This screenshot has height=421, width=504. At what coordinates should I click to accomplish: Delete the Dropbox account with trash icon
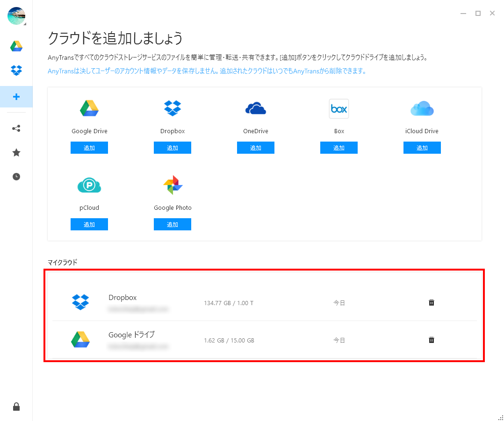pos(432,302)
